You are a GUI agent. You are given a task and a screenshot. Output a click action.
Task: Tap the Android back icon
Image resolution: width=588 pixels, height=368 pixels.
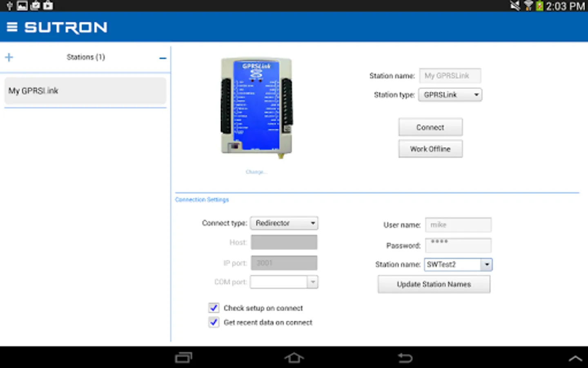405,358
